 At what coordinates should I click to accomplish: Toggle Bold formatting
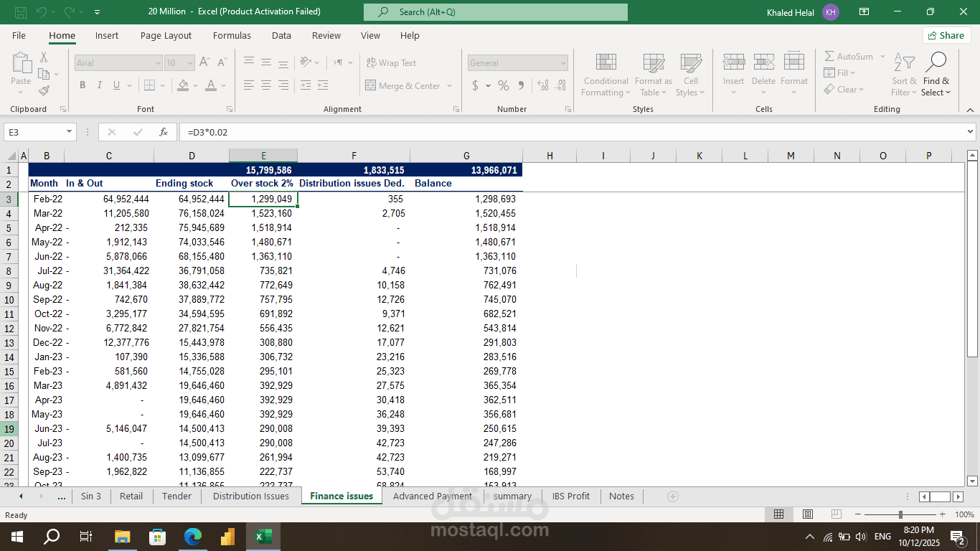[83, 85]
